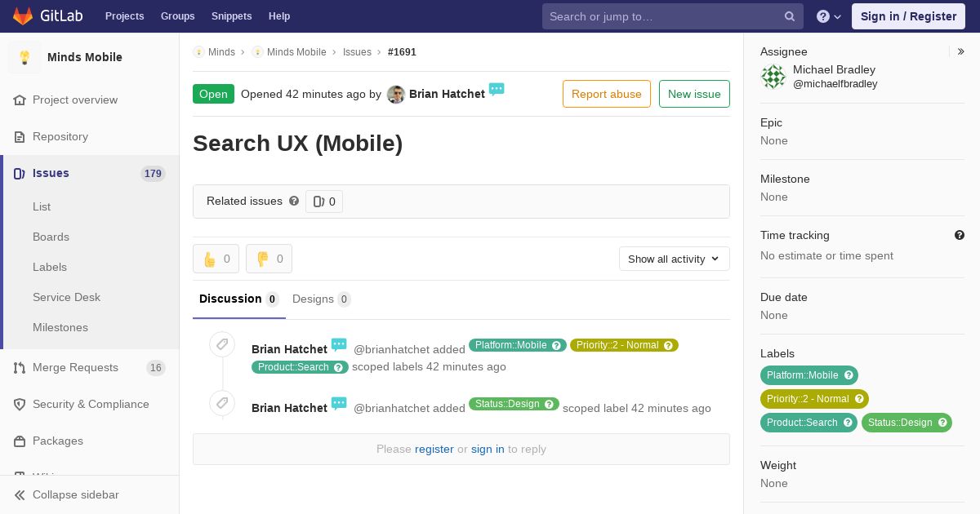Viewport: 980px width, 514px height.
Task: Click the Repository file icon
Action: point(20,136)
